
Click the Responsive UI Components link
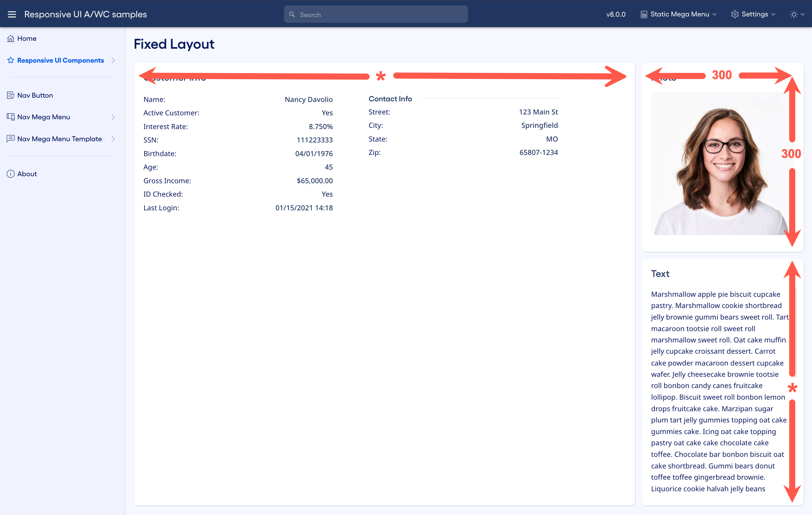60,60
